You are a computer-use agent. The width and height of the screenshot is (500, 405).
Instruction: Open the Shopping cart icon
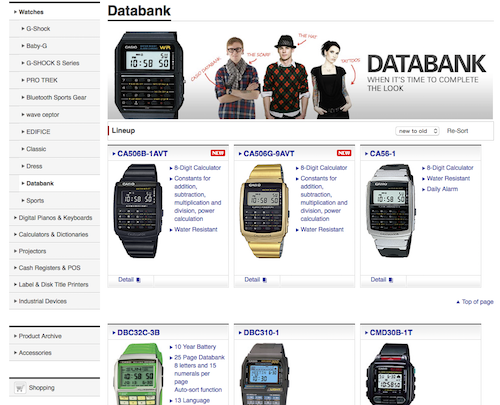[20, 388]
